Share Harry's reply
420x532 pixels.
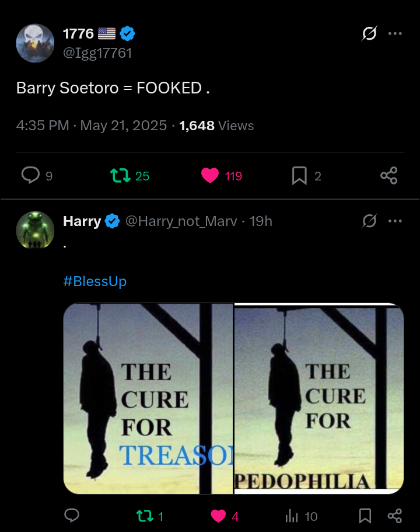coord(395,516)
